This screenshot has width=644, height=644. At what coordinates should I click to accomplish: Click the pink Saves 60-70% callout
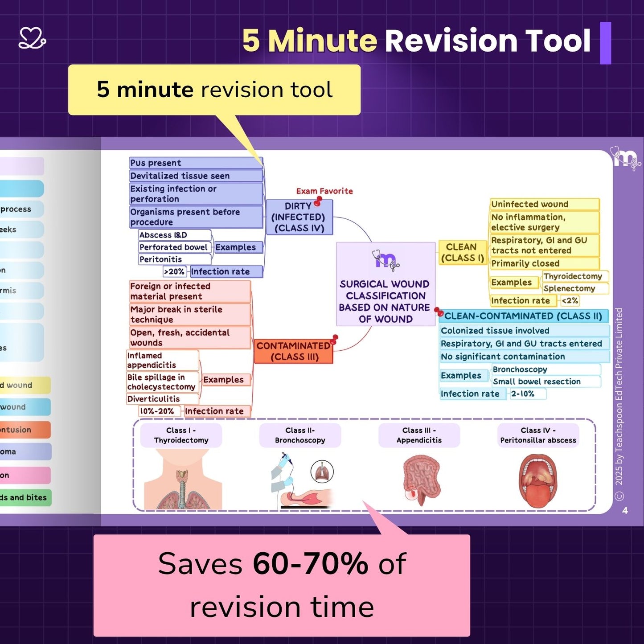click(x=282, y=585)
